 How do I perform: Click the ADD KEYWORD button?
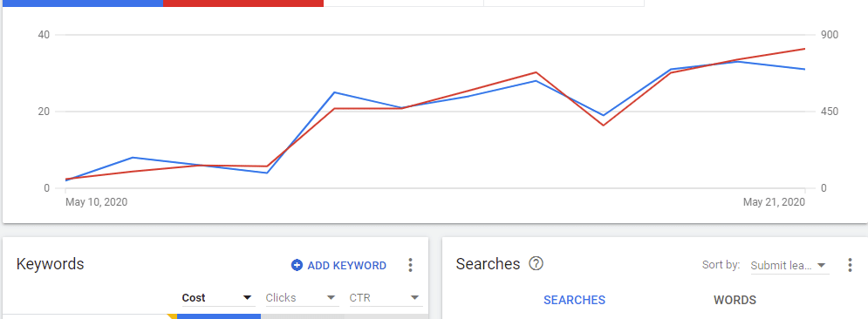338,265
